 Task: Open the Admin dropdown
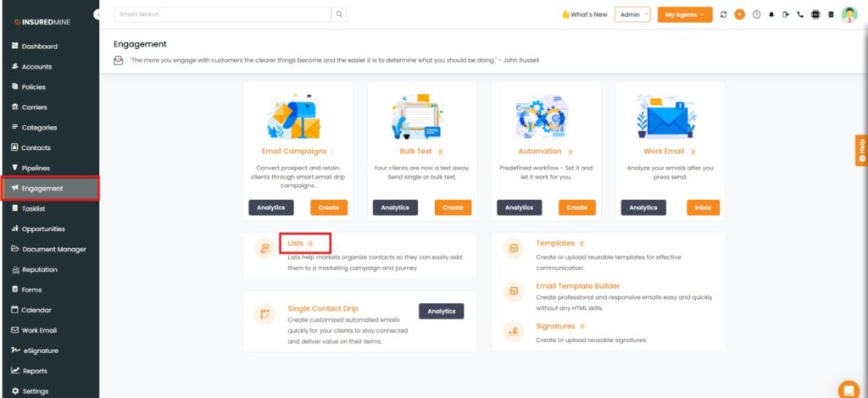click(x=632, y=14)
